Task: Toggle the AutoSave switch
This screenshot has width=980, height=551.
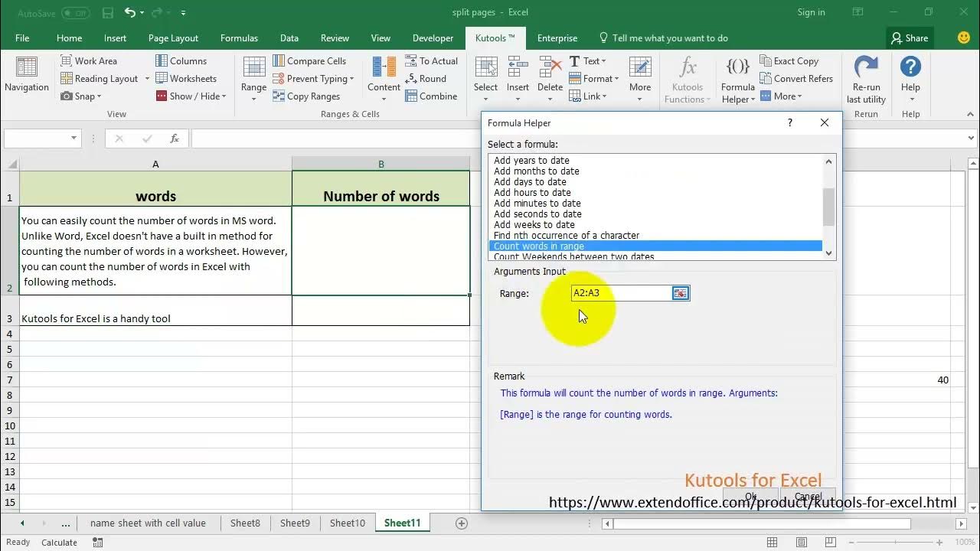Action: click(x=75, y=13)
